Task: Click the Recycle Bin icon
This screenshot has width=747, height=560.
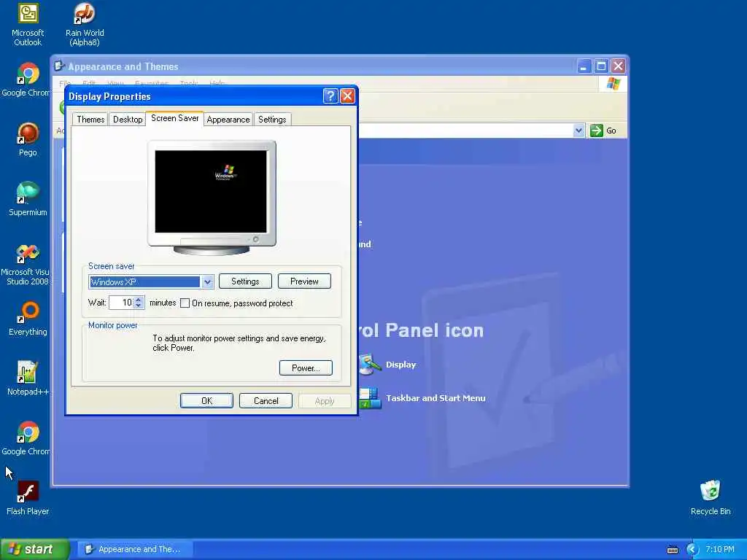Action: tap(710, 497)
